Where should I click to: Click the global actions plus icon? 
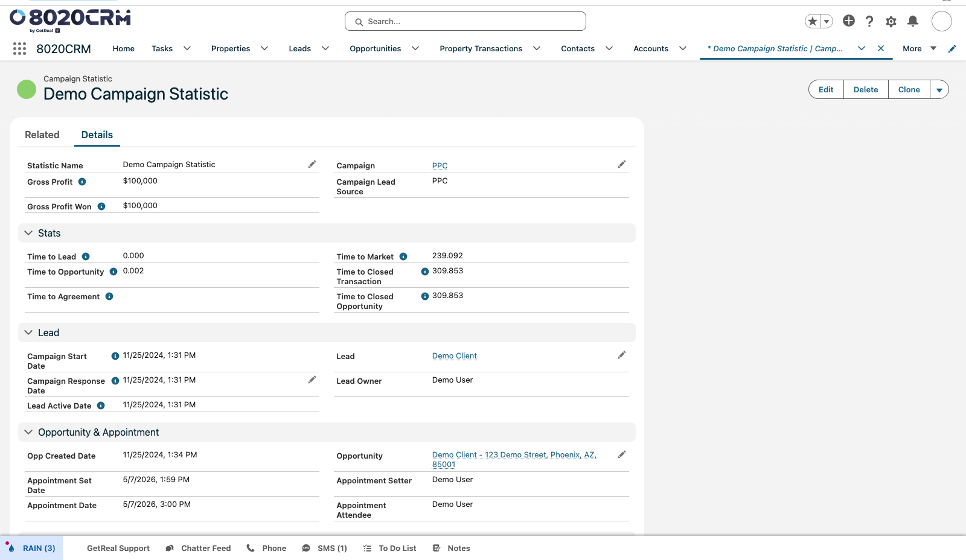click(x=849, y=21)
